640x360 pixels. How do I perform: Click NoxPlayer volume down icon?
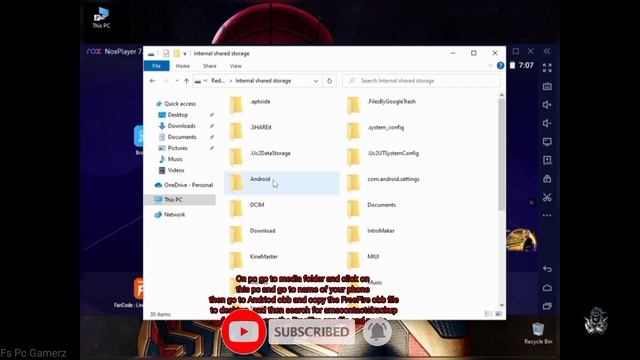click(x=547, y=123)
